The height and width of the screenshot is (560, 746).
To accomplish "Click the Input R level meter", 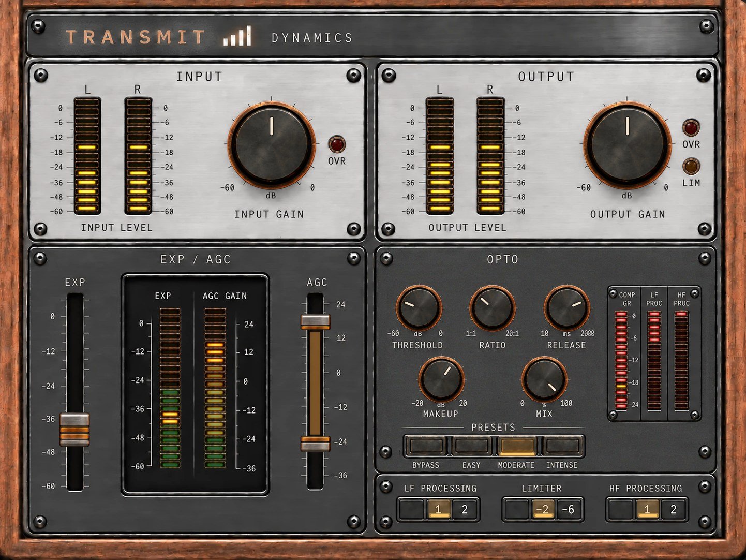I will click(x=138, y=156).
